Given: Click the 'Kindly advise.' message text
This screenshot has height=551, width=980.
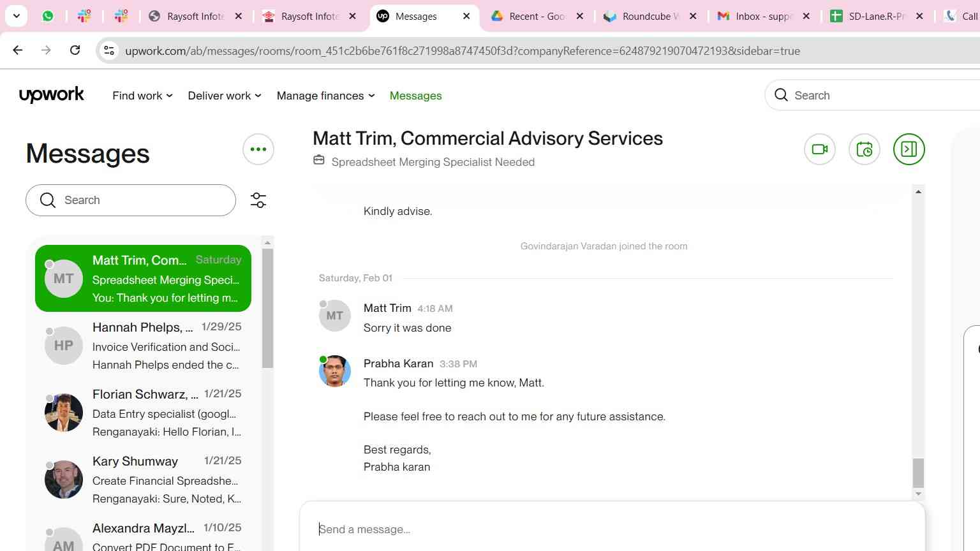Looking at the screenshot, I should [397, 211].
